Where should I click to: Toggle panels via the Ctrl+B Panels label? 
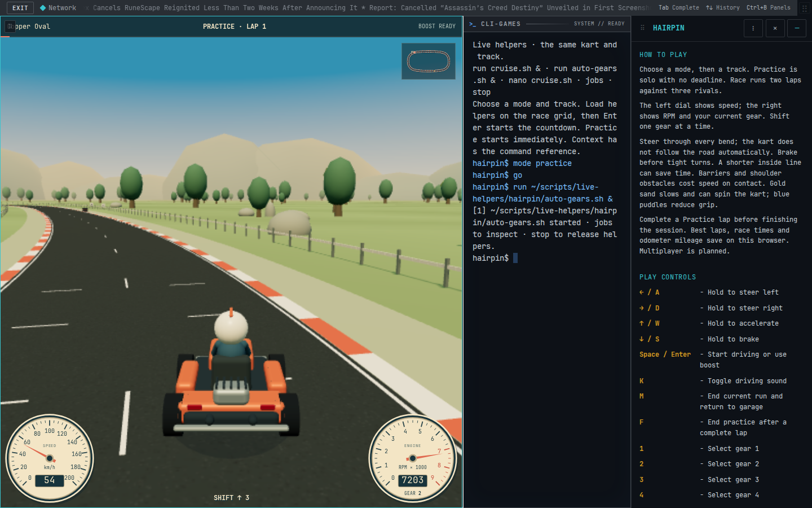(768, 8)
